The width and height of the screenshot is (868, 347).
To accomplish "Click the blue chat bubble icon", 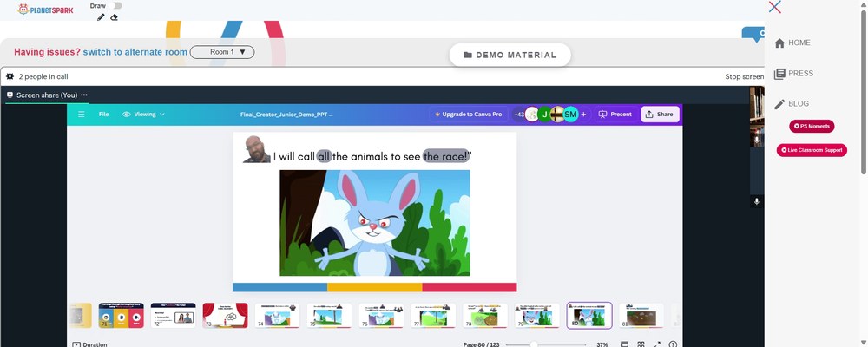I will click(753, 35).
